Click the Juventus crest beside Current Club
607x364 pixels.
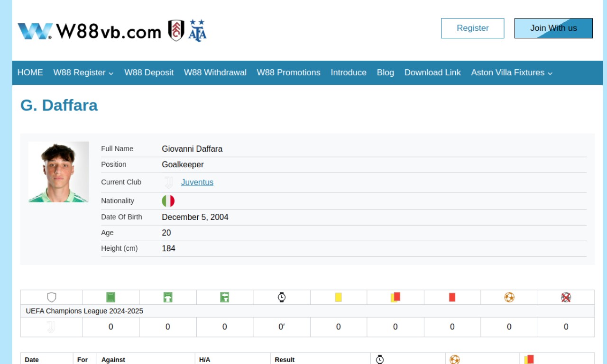(168, 182)
